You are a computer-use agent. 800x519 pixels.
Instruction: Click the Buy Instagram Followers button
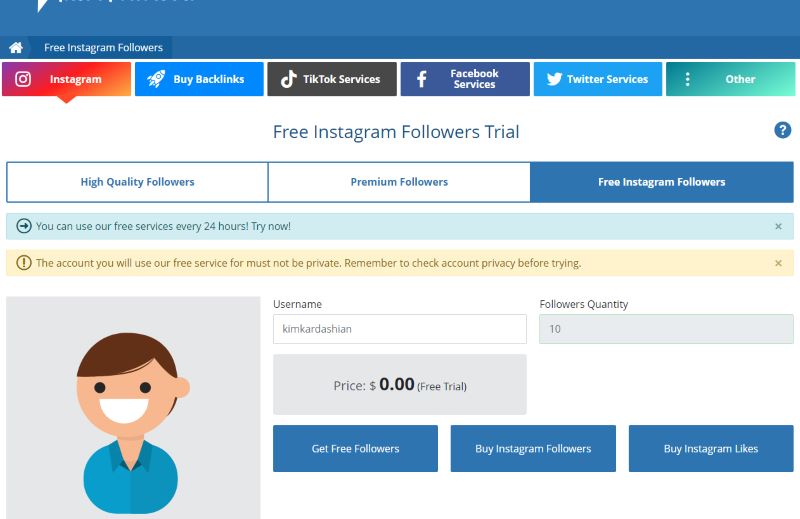point(533,449)
